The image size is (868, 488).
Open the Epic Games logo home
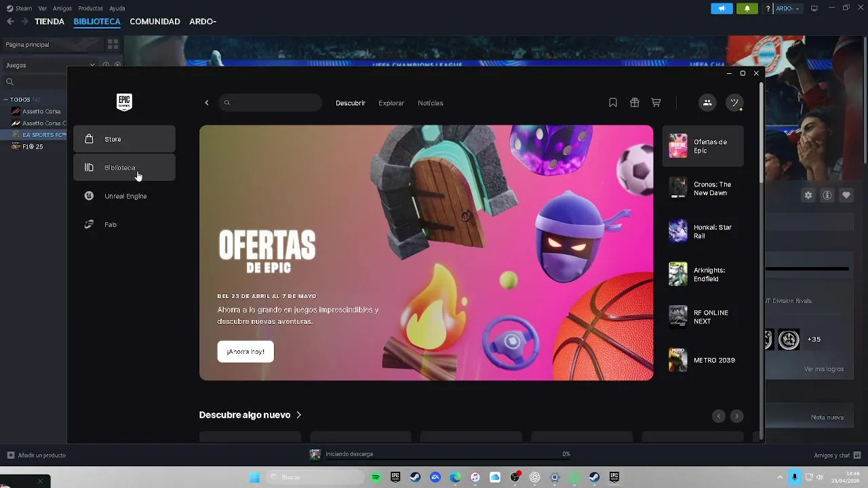click(x=124, y=102)
